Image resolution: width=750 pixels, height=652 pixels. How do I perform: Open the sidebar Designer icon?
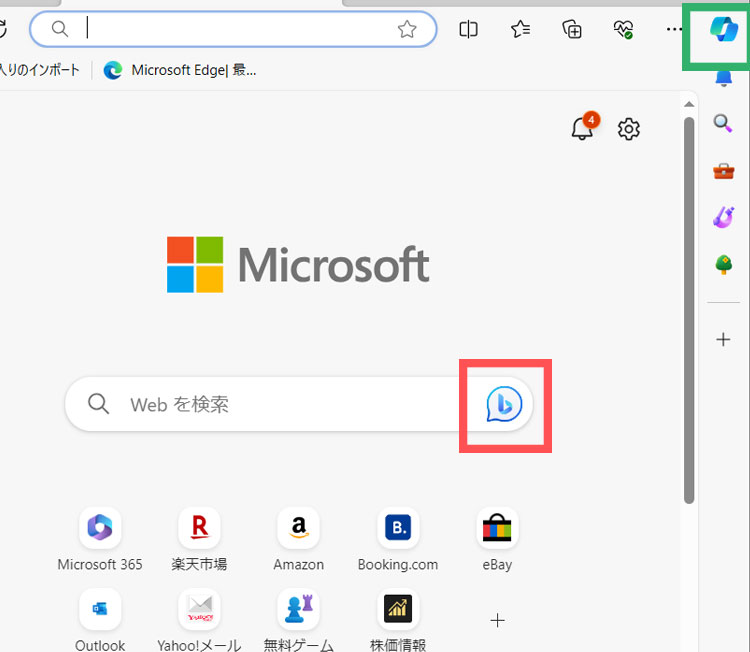click(724, 217)
